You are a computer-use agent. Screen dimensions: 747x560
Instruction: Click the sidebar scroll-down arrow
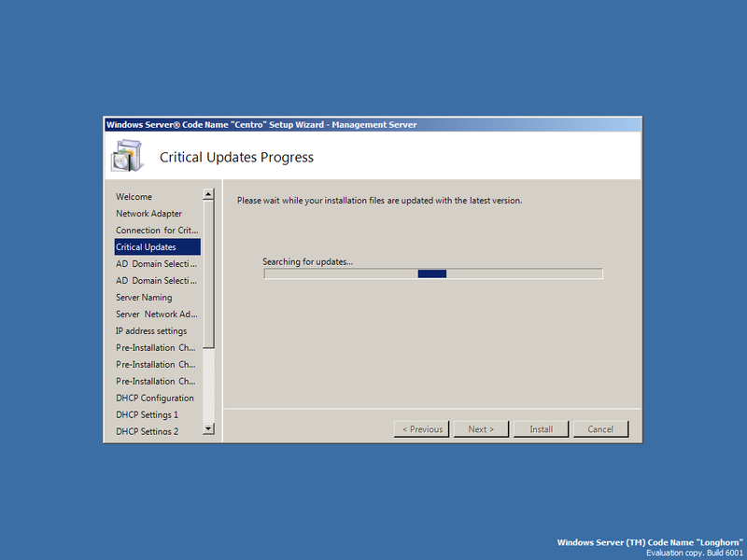[209, 430]
